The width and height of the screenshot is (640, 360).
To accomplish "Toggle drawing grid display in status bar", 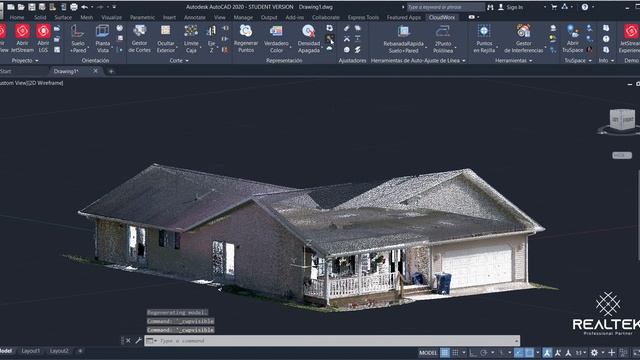I will tap(444, 353).
